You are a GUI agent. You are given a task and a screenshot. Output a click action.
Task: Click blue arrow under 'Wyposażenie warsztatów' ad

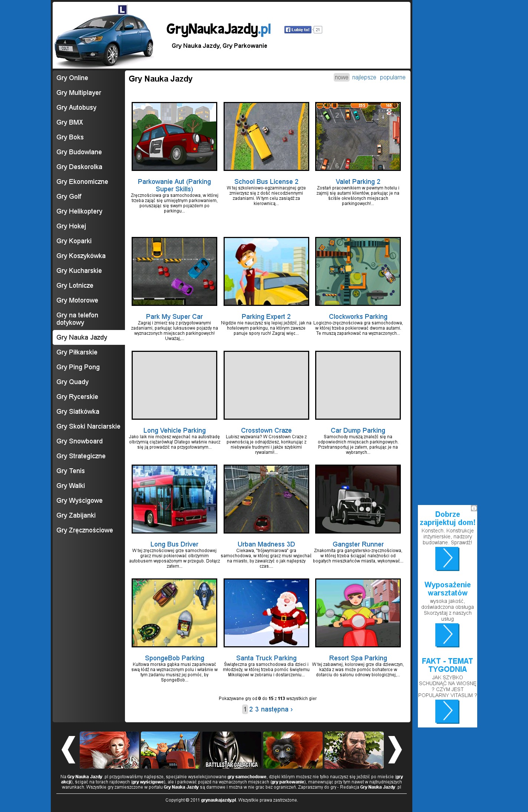(x=447, y=635)
